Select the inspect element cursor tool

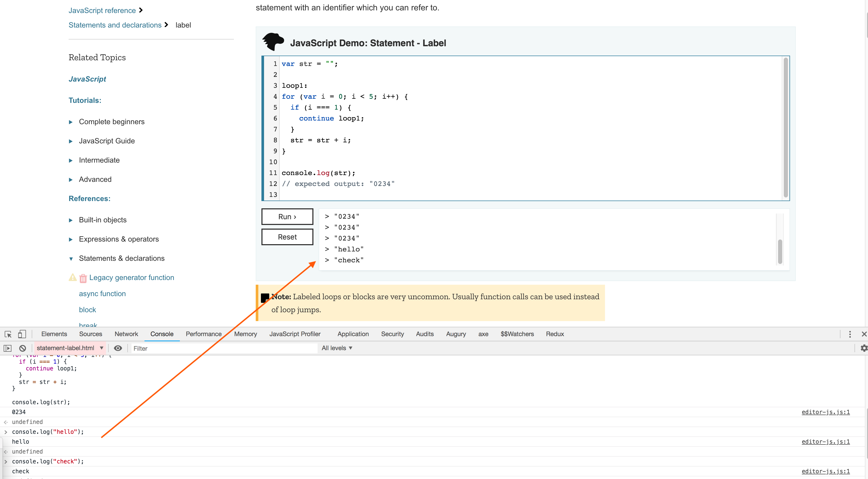click(8, 334)
